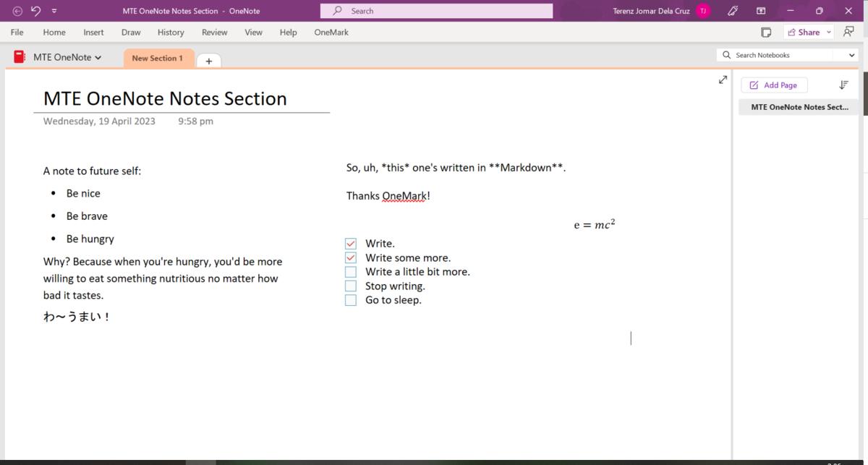
Task: Uncheck the 'Write.' checkbox
Action: (351, 244)
